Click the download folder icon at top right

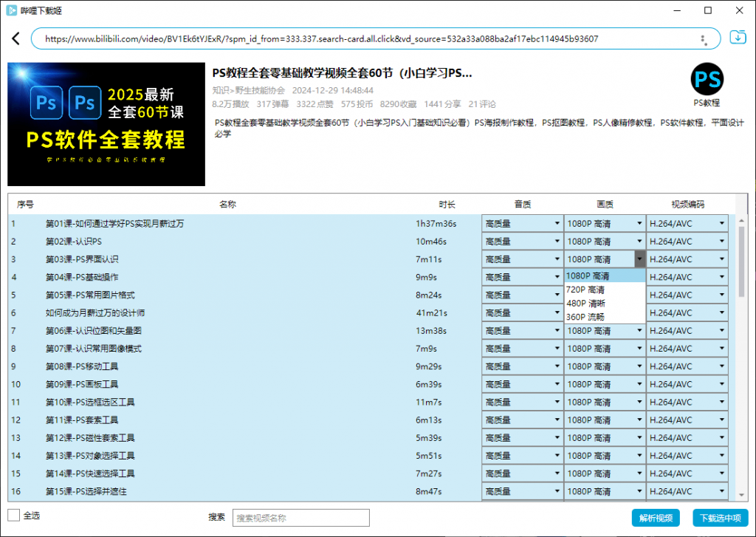point(739,38)
